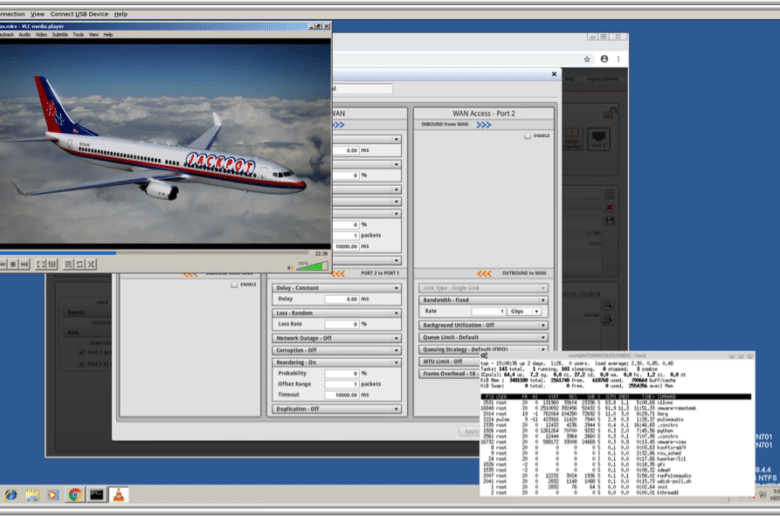Open the VLC Audio menu
Image resolution: width=780 pixels, height=516 pixels.
[x=25, y=34]
